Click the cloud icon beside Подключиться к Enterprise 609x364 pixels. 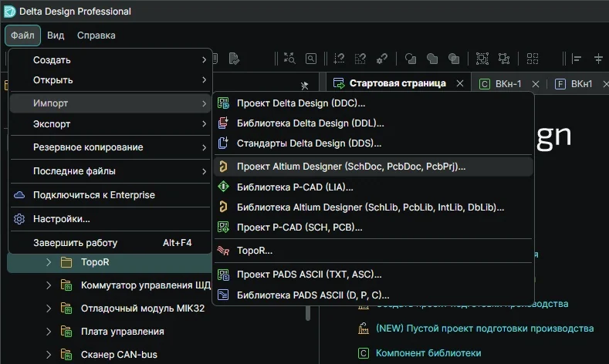19,195
